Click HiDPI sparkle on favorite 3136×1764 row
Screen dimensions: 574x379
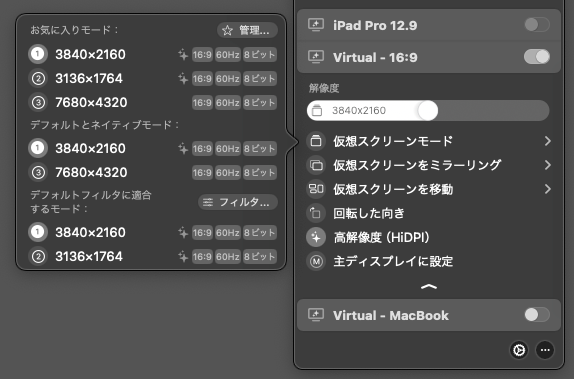(183, 79)
